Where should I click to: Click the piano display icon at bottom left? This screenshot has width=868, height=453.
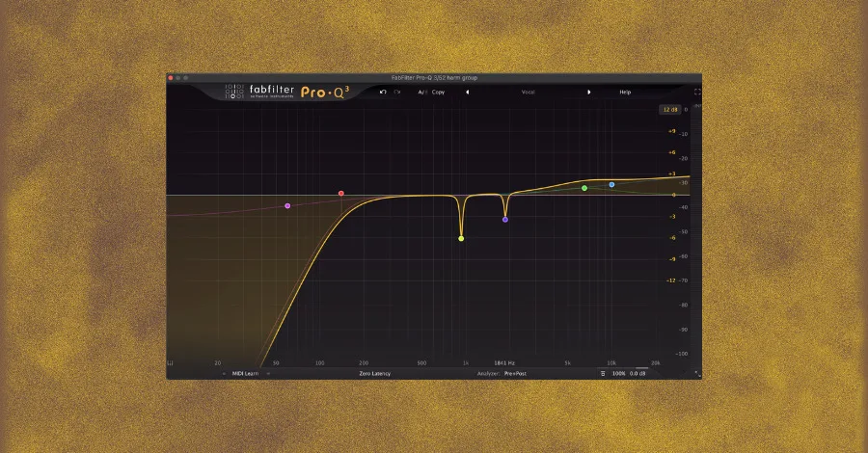tap(170, 362)
